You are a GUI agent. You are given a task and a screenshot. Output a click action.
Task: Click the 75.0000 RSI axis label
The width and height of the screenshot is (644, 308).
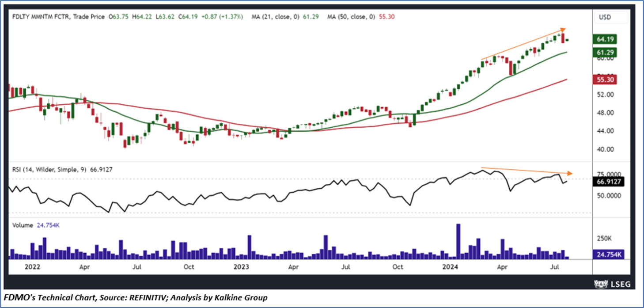click(609, 174)
